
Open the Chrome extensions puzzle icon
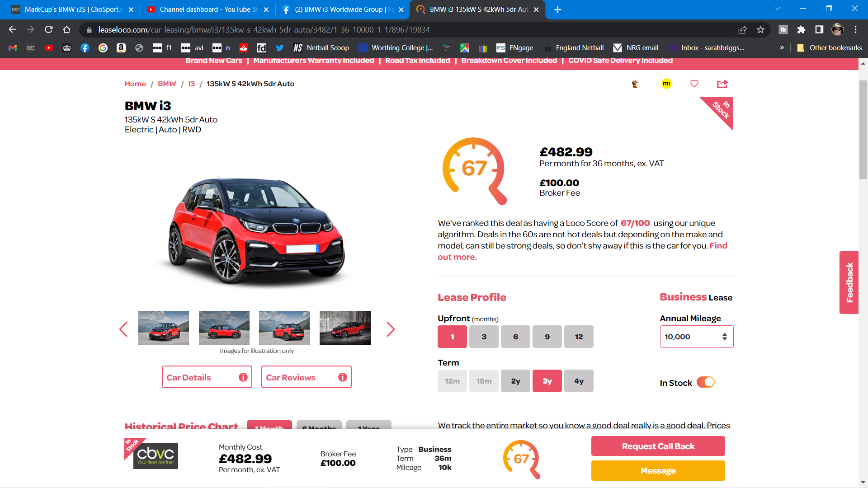point(801,30)
